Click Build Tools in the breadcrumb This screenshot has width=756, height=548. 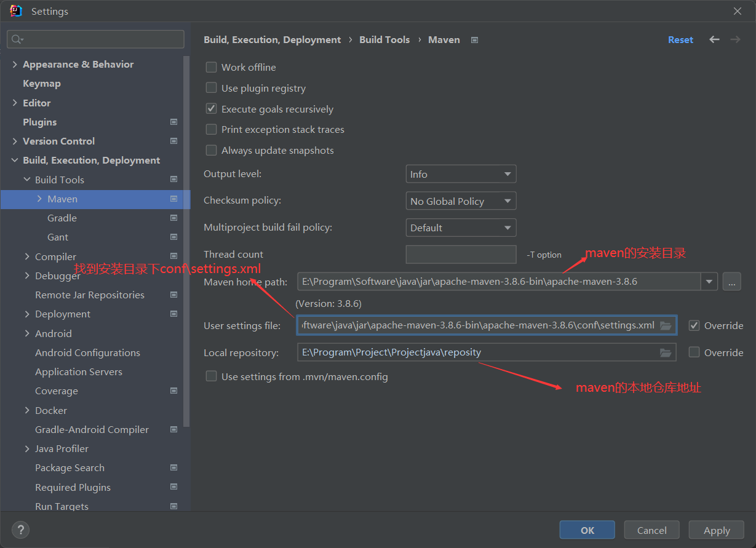(x=384, y=39)
